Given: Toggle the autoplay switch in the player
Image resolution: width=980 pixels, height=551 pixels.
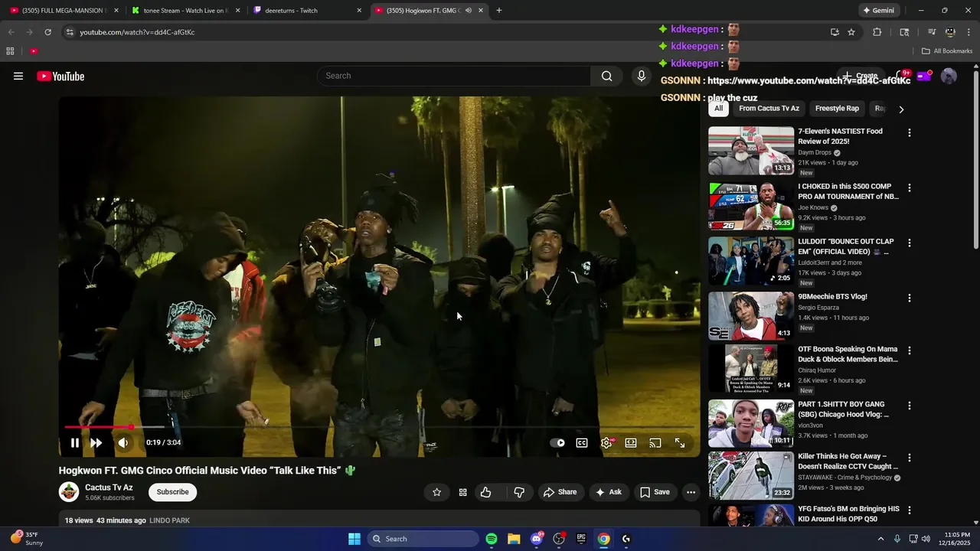Looking at the screenshot, I should (558, 442).
